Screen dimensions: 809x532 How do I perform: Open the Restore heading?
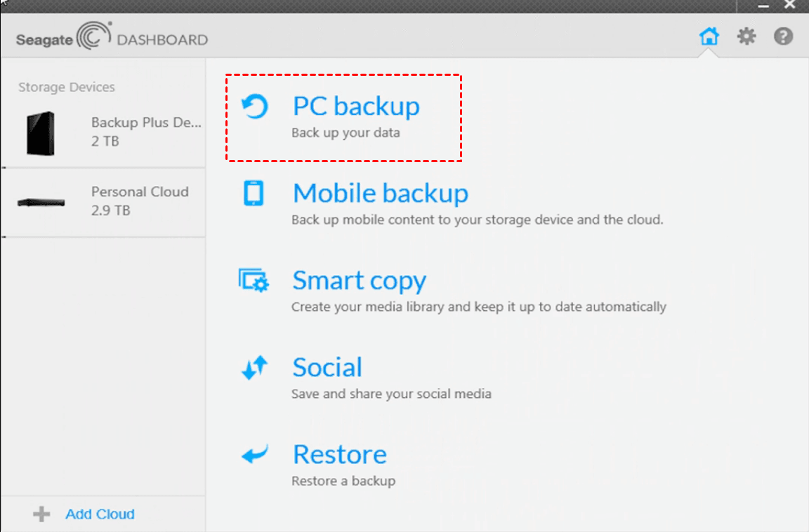339,455
